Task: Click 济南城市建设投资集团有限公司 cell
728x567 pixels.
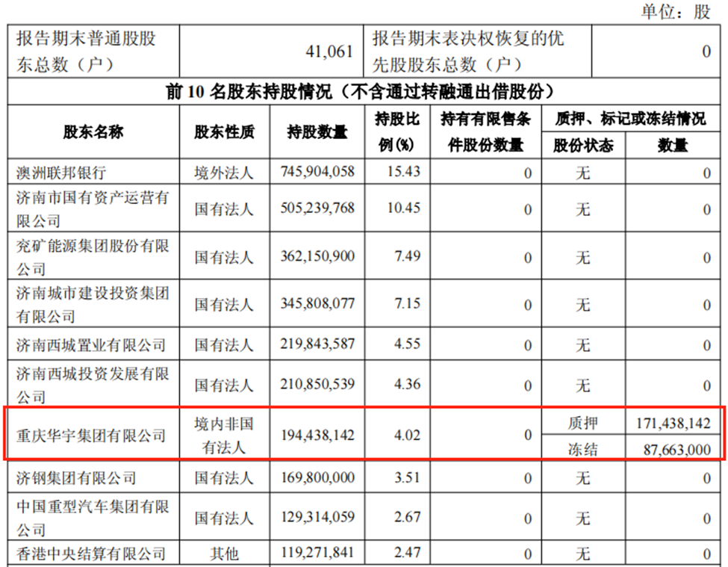Action: click(93, 305)
